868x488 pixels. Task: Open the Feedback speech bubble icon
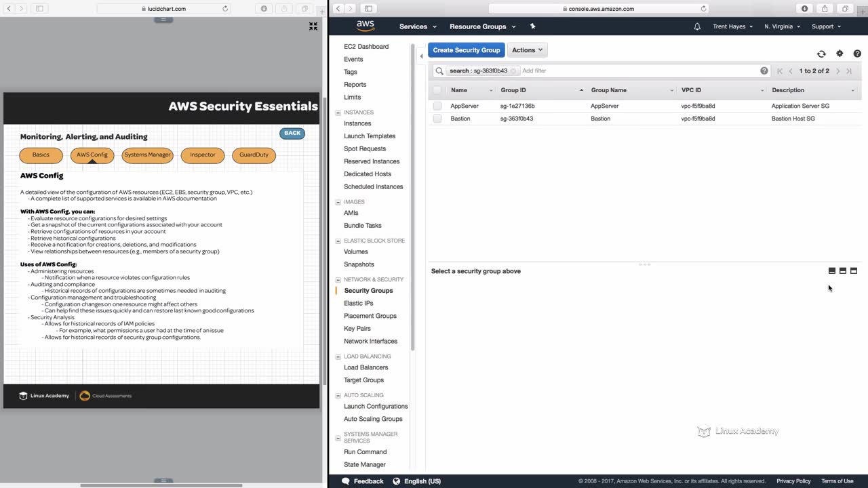[x=346, y=481]
